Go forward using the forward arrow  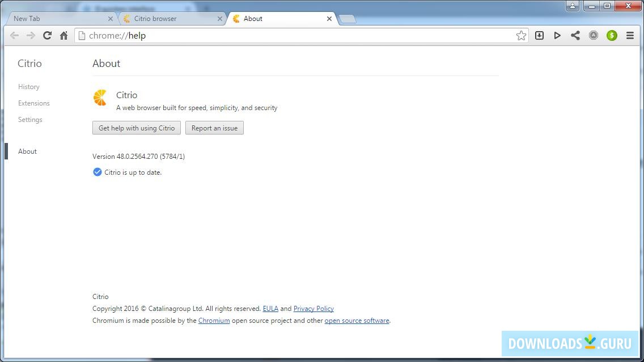(31, 36)
